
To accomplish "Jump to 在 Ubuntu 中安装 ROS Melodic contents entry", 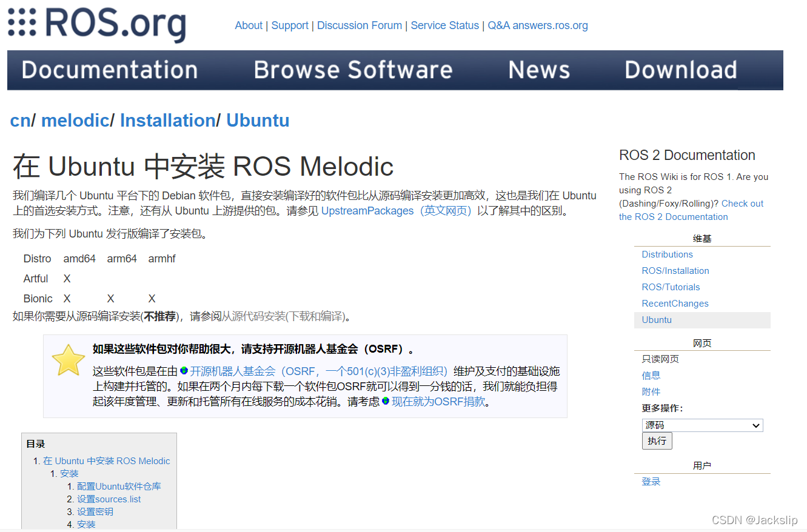I will click(x=106, y=461).
